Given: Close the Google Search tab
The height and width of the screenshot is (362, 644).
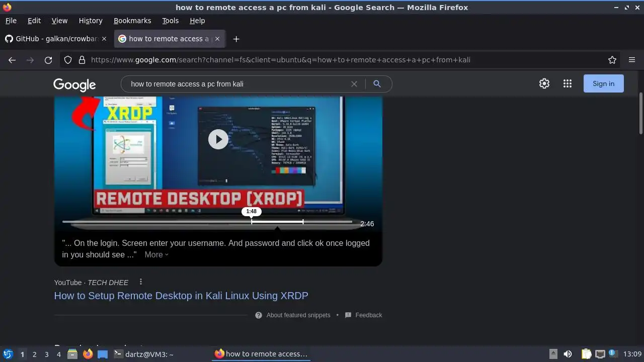Looking at the screenshot, I should click(x=217, y=39).
